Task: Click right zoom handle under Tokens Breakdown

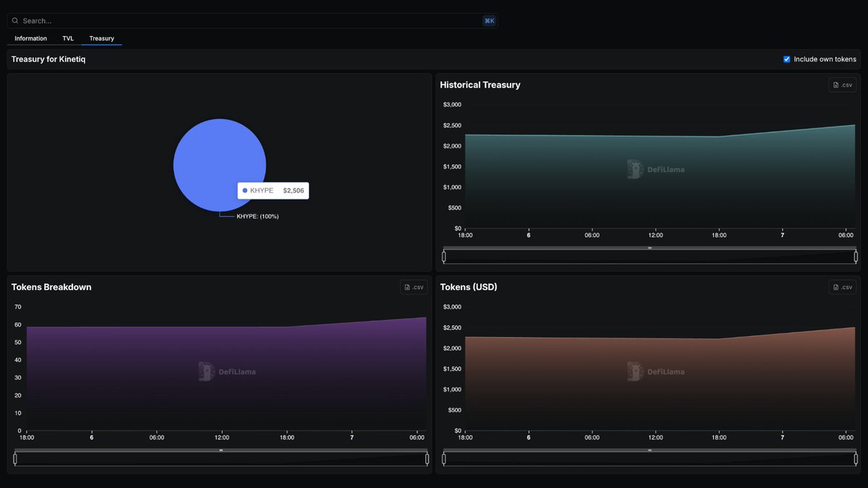Action: [x=427, y=459]
